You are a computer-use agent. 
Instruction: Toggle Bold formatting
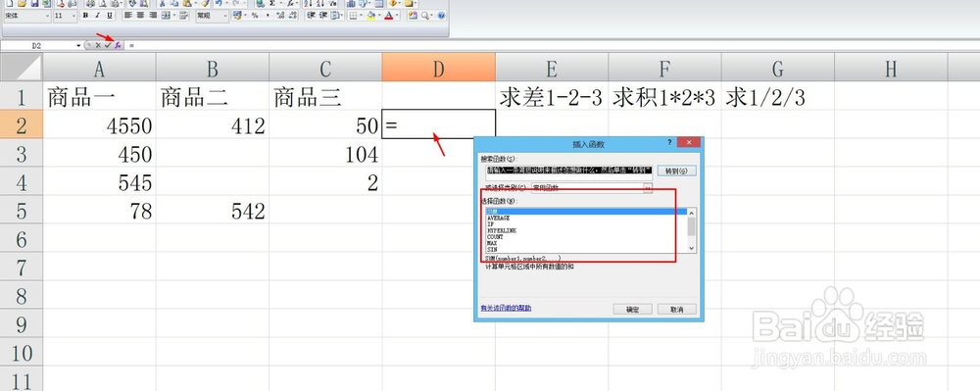point(85,15)
